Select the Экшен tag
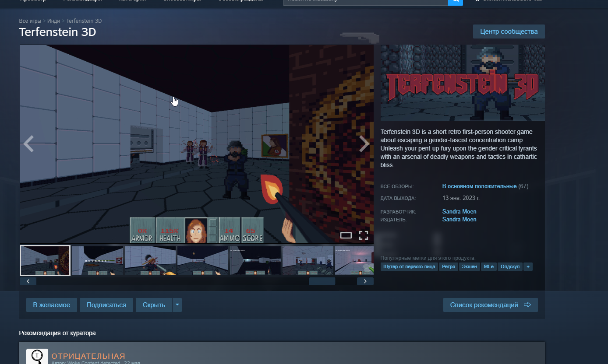The width and height of the screenshot is (608, 364). tap(470, 266)
